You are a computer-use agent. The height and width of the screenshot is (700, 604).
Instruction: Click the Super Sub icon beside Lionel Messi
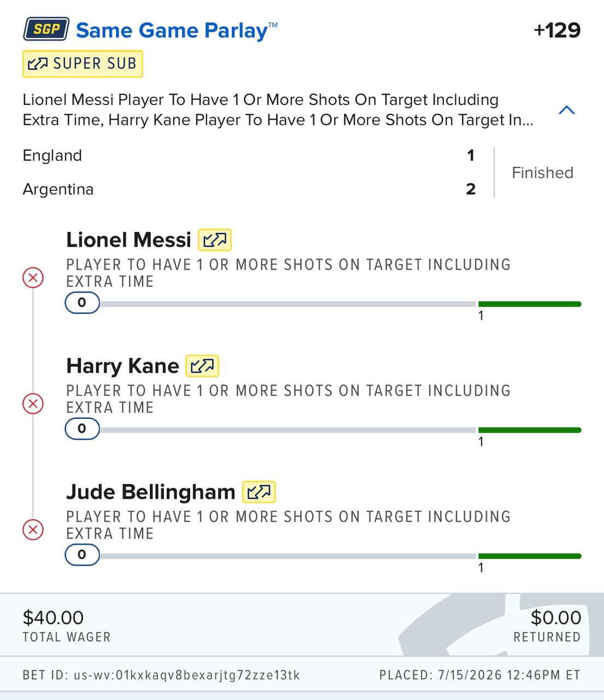pyautogui.click(x=215, y=240)
